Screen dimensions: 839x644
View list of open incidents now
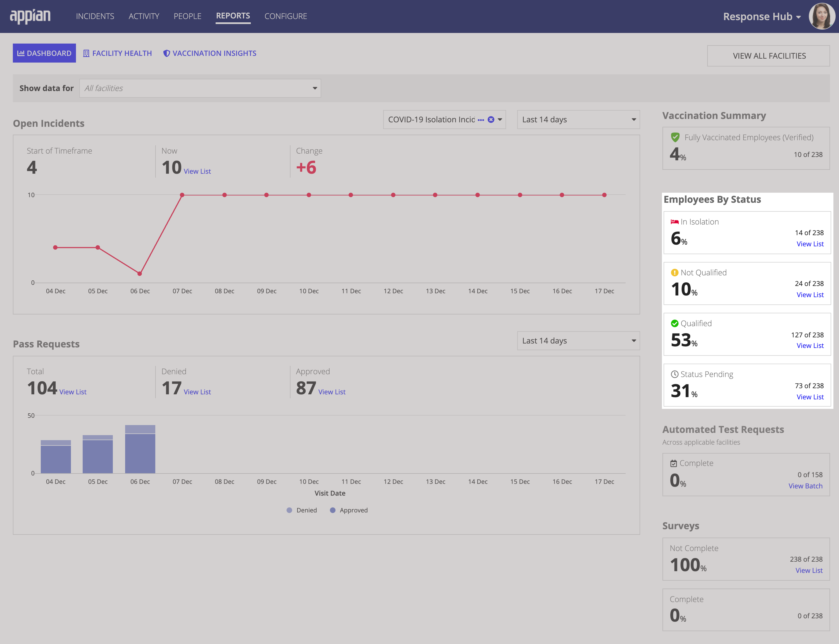pos(197,171)
